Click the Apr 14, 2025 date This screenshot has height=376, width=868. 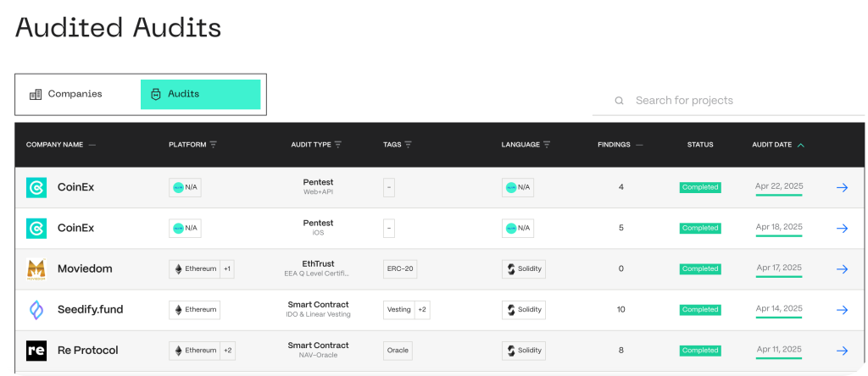[779, 308]
